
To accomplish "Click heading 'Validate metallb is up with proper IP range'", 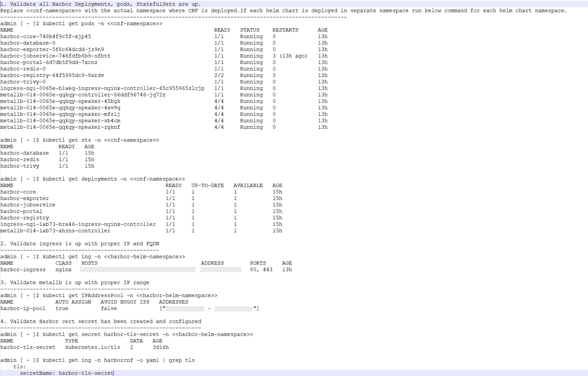I will (75, 283).
